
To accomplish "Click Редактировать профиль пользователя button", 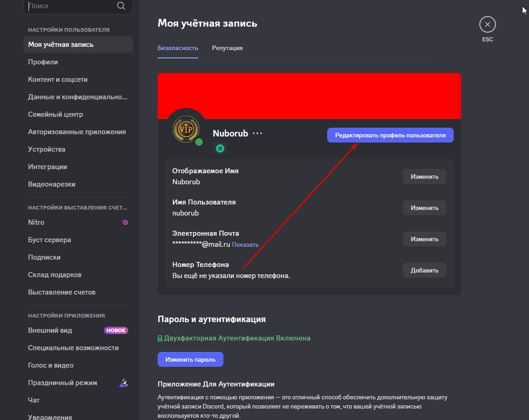I will pos(390,135).
